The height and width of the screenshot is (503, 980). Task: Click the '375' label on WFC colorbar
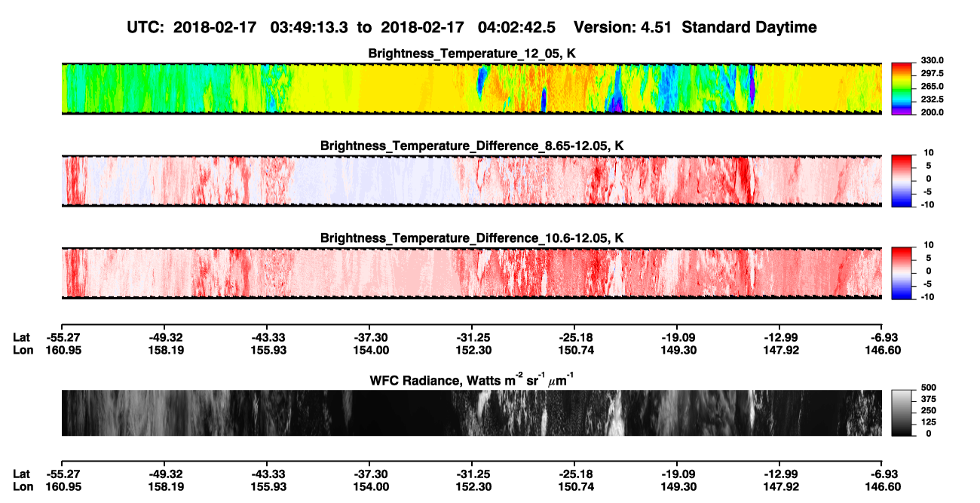[x=927, y=399]
